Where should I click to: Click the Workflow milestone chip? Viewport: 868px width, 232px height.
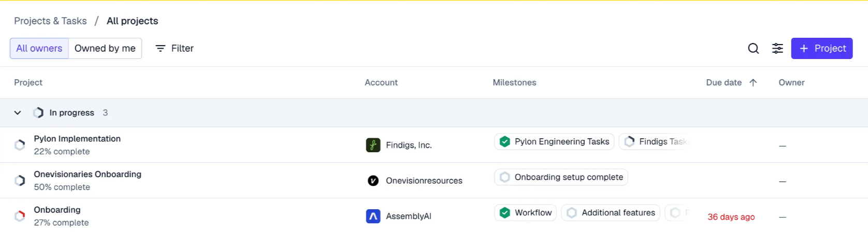click(526, 213)
